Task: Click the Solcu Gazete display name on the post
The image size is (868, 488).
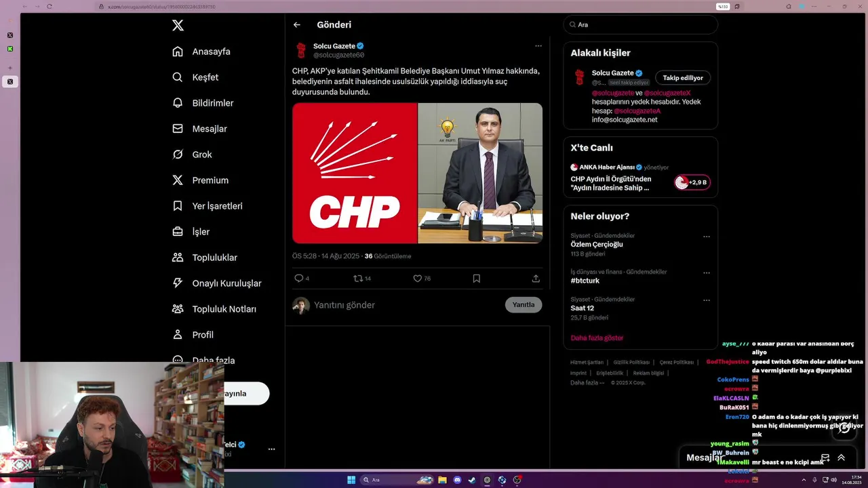Action: 334,46
